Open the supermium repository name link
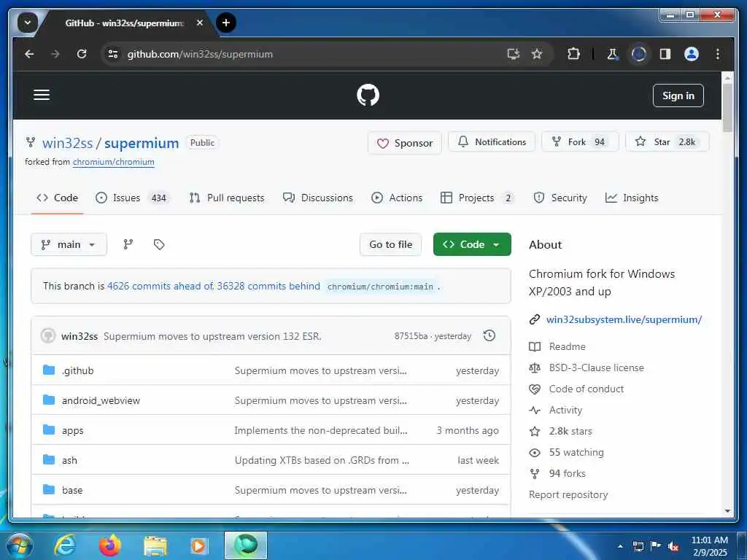Image resolution: width=747 pixels, height=560 pixels. click(142, 143)
